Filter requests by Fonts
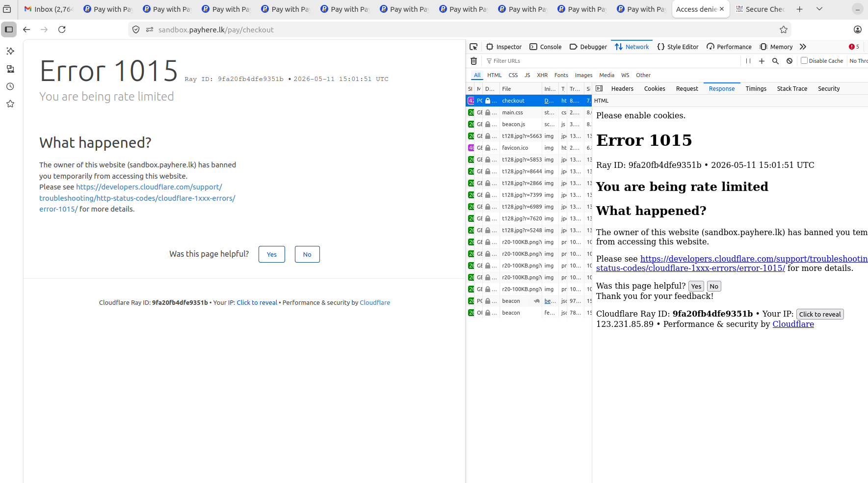Screen dimensions: 868x483 [x=561, y=75]
